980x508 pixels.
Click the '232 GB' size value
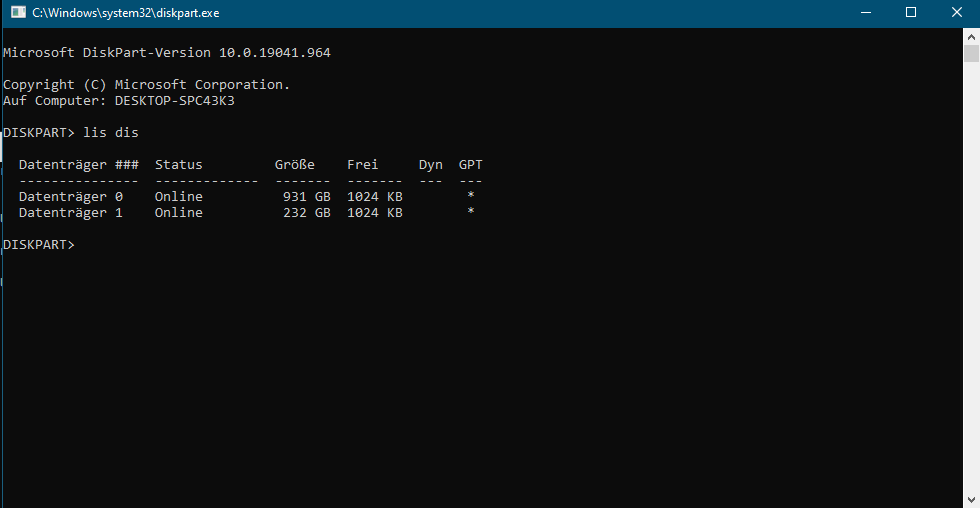click(307, 213)
